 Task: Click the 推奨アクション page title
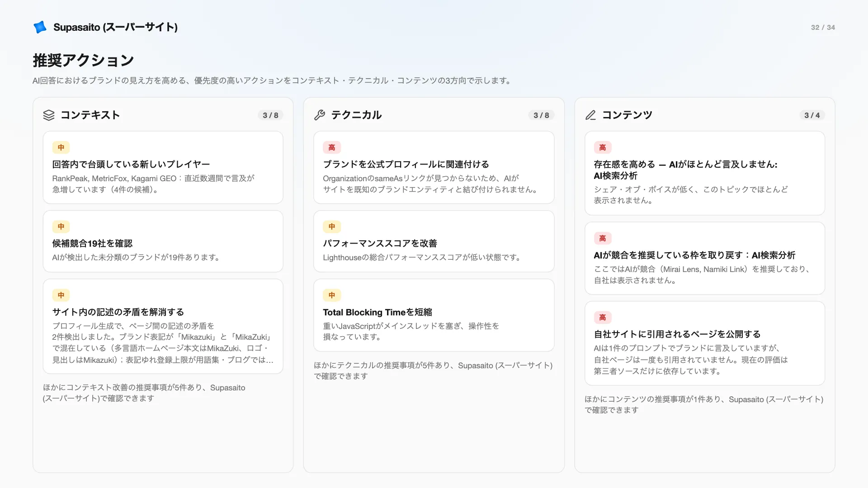coord(83,60)
